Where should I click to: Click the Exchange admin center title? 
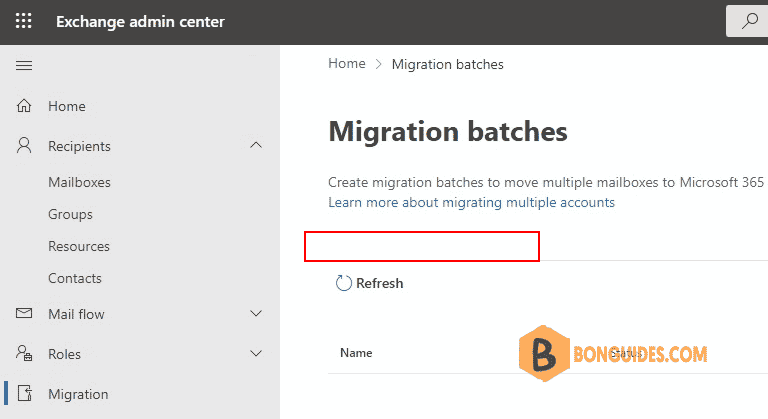point(140,22)
